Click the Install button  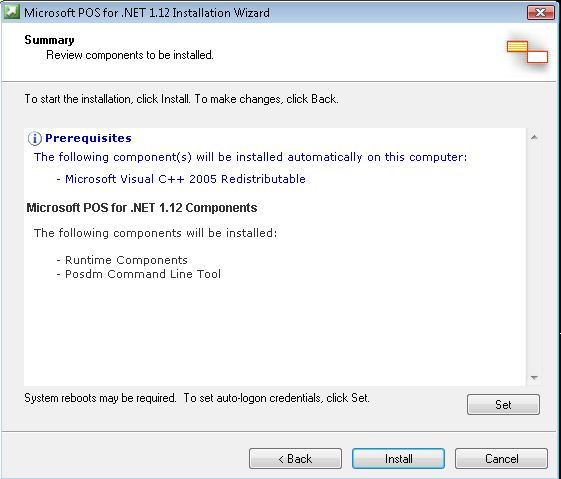click(398, 459)
